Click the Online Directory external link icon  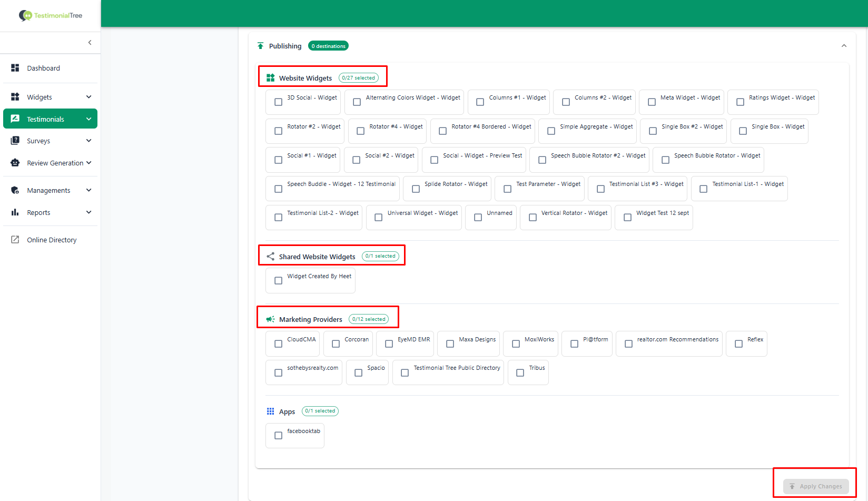[15, 240]
